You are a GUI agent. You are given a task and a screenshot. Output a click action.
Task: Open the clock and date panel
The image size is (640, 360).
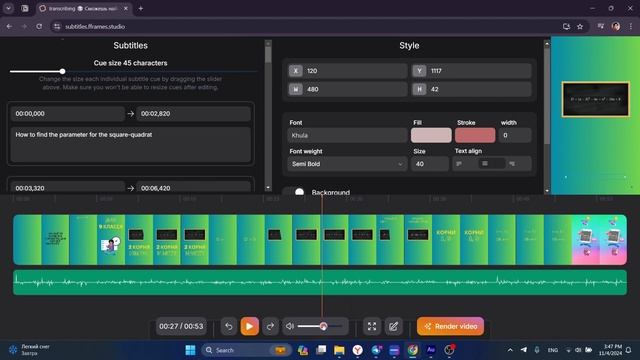tap(611, 350)
